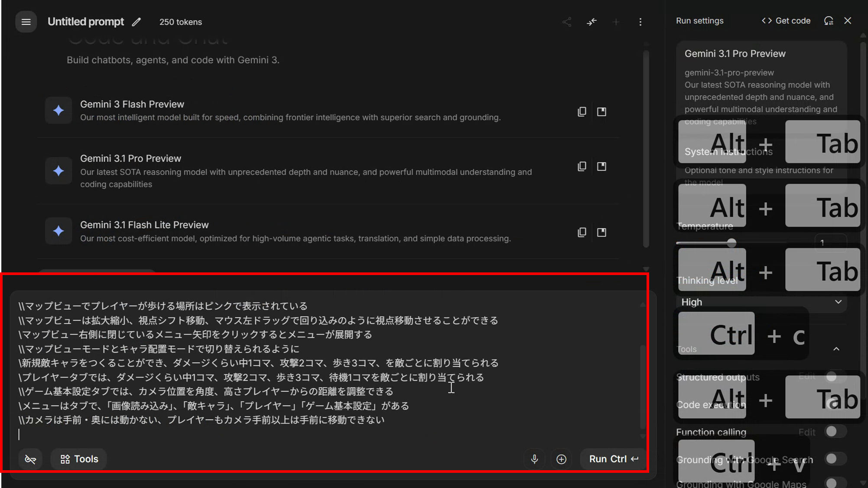Click the share prompt icon
The width and height of the screenshot is (868, 488).
coord(567,22)
